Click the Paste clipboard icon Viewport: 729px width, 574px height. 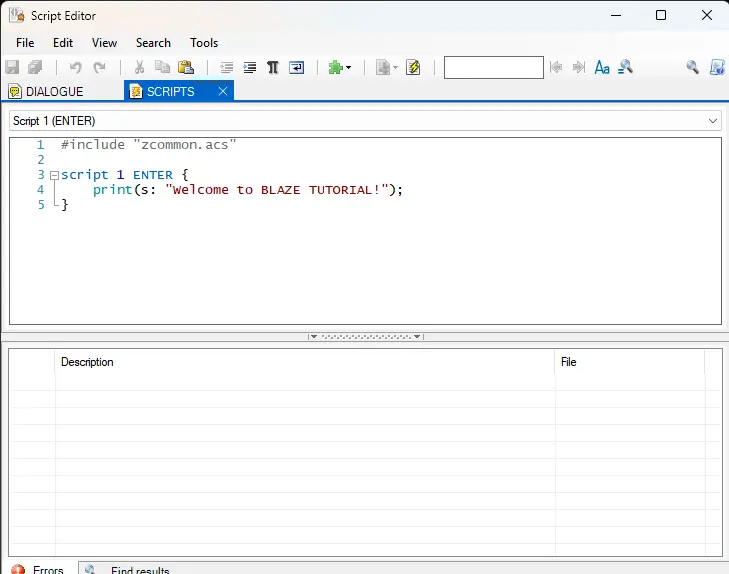pos(186,67)
